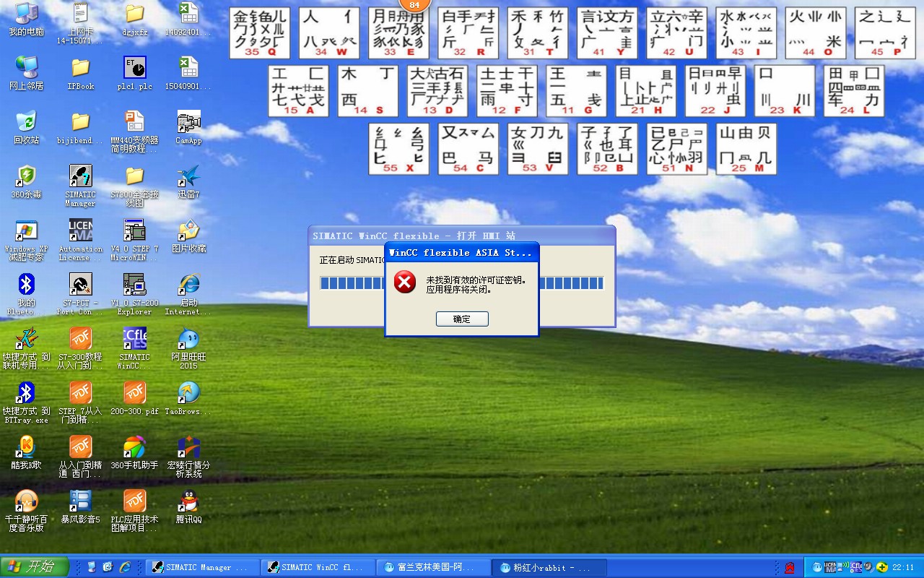Open 宏臻行情分析系统 shortcut
924x578 pixels.
click(x=188, y=456)
